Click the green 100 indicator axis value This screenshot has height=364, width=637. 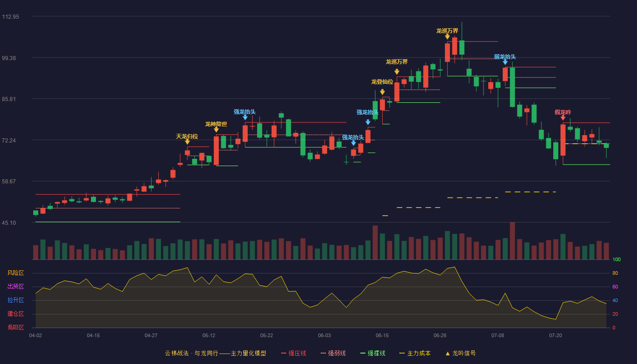coord(617,259)
